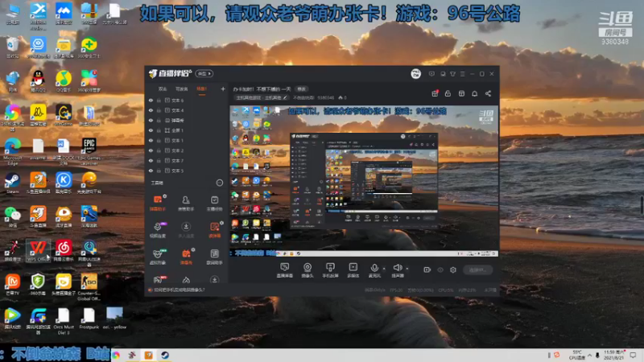Click the mode switch pill beside 直播伴侣 logo
Image resolution: width=644 pixels, height=362 pixels.
click(x=204, y=74)
